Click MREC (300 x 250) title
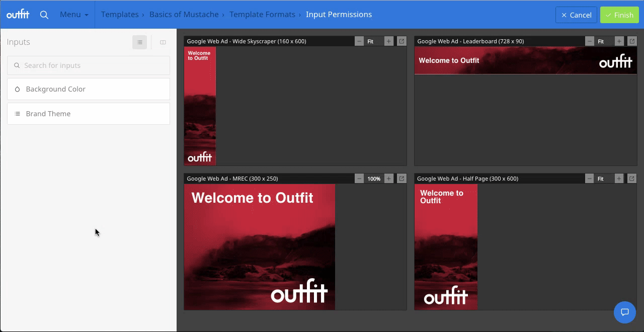 click(232, 179)
